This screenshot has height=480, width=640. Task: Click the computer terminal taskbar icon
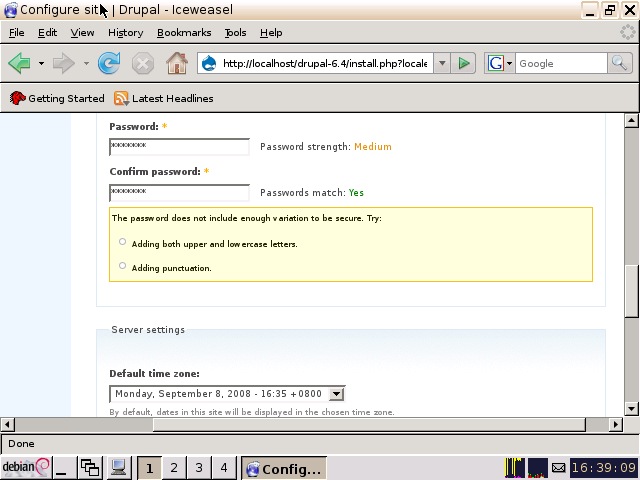coord(119,468)
